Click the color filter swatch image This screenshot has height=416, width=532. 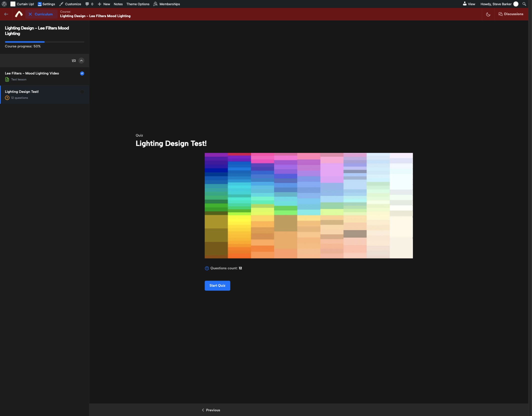[x=309, y=205]
